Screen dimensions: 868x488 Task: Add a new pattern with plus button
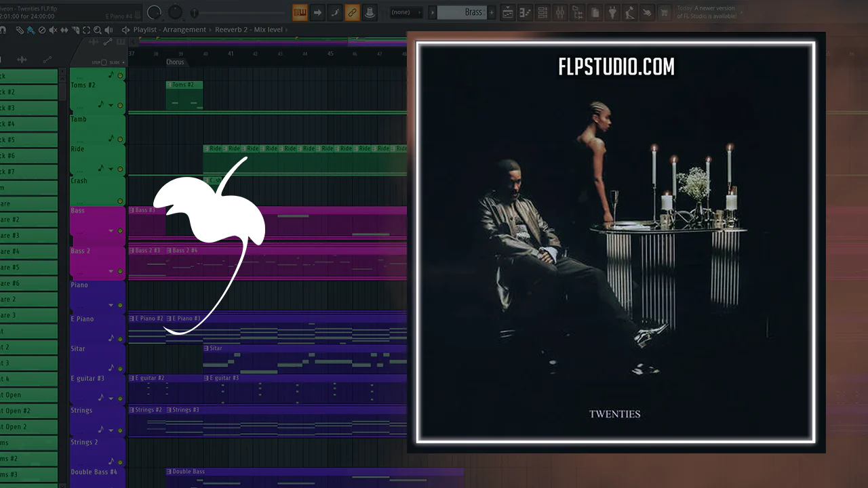click(x=492, y=12)
